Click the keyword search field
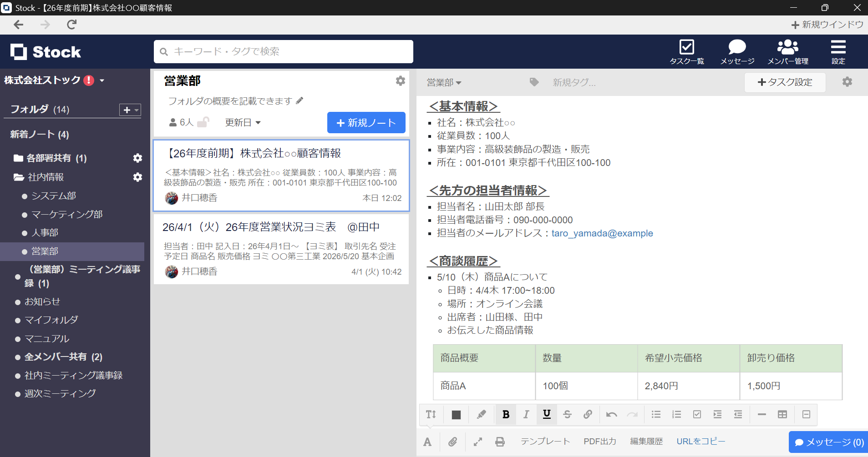Image resolution: width=868 pixels, height=457 pixels. coord(282,51)
